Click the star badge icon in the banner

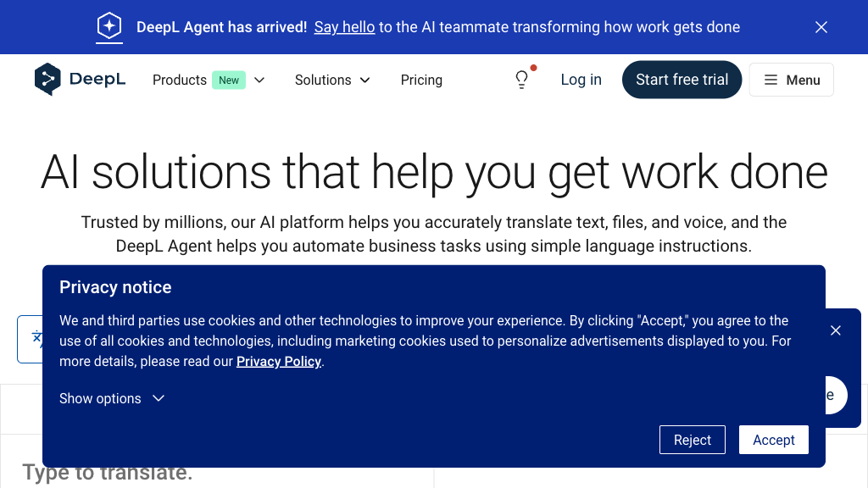(x=108, y=26)
